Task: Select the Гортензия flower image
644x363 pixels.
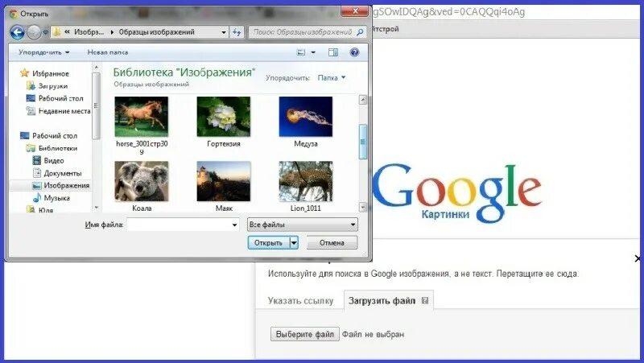Action: tap(224, 117)
